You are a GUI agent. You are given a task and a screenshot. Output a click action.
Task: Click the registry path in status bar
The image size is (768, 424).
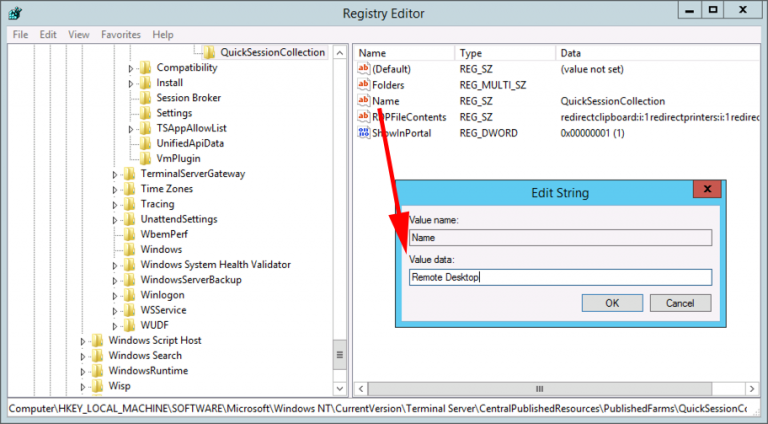point(378,408)
